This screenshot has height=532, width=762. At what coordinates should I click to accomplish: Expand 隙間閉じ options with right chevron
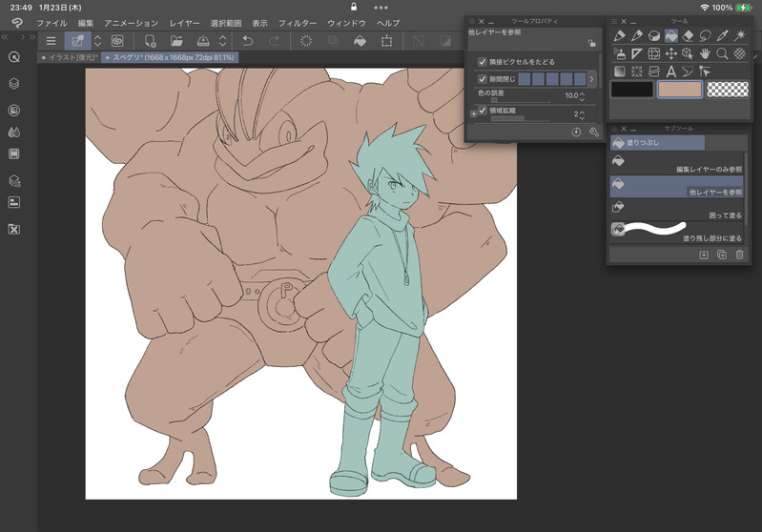point(591,79)
